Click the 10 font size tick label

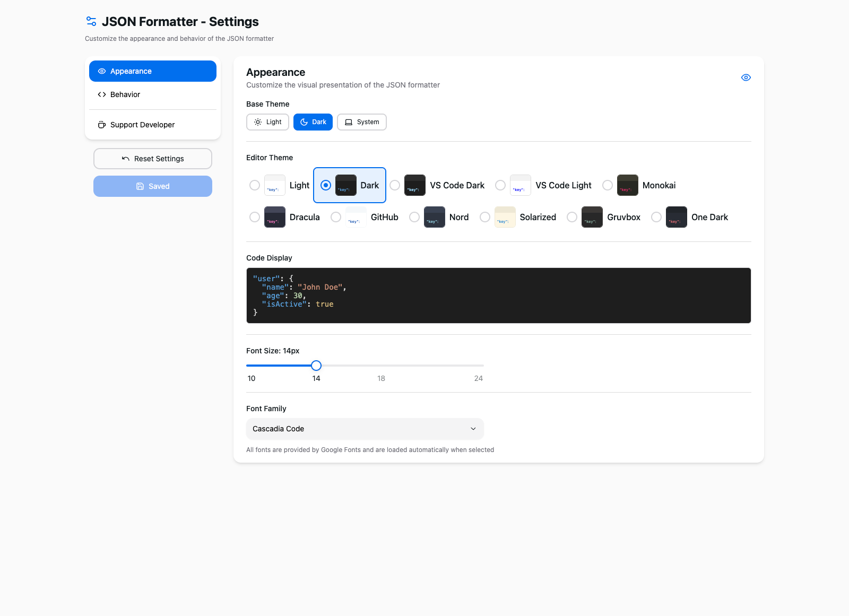click(252, 378)
